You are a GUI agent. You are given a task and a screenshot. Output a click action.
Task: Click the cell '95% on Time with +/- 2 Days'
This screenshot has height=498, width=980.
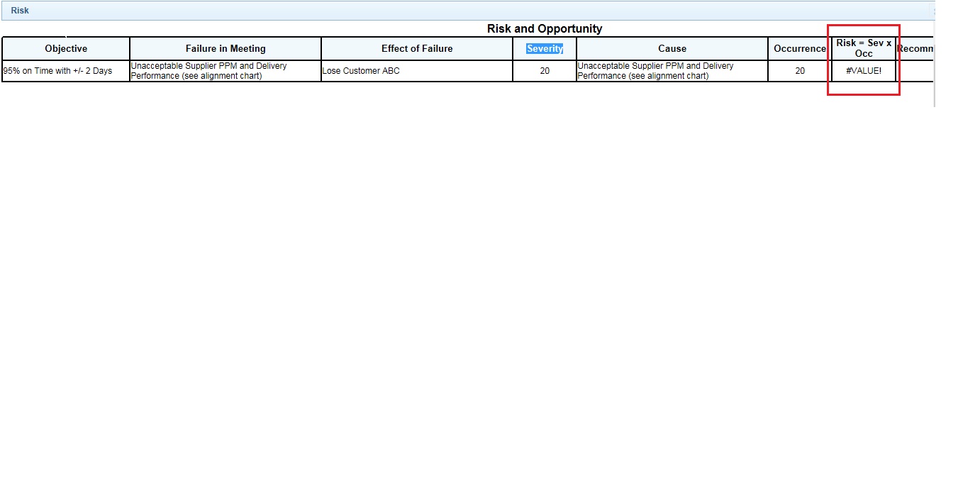[66, 71]
